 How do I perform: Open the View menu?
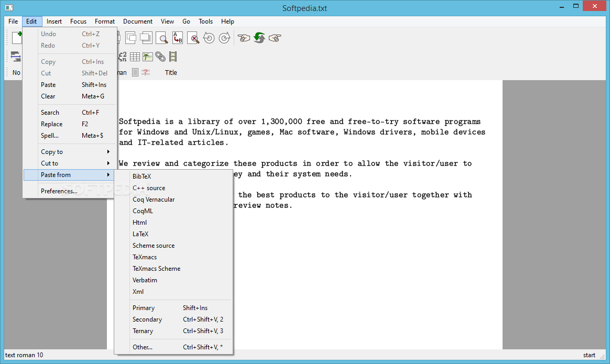pos(167,21)
